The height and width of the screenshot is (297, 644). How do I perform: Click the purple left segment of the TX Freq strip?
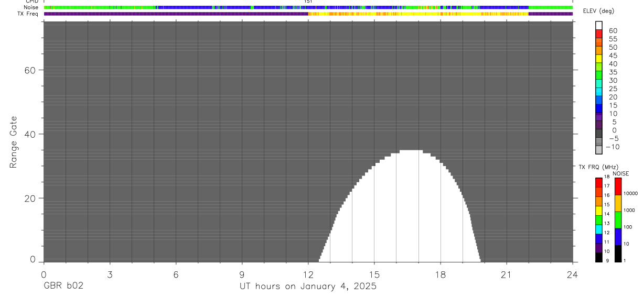tap(176, 14)
